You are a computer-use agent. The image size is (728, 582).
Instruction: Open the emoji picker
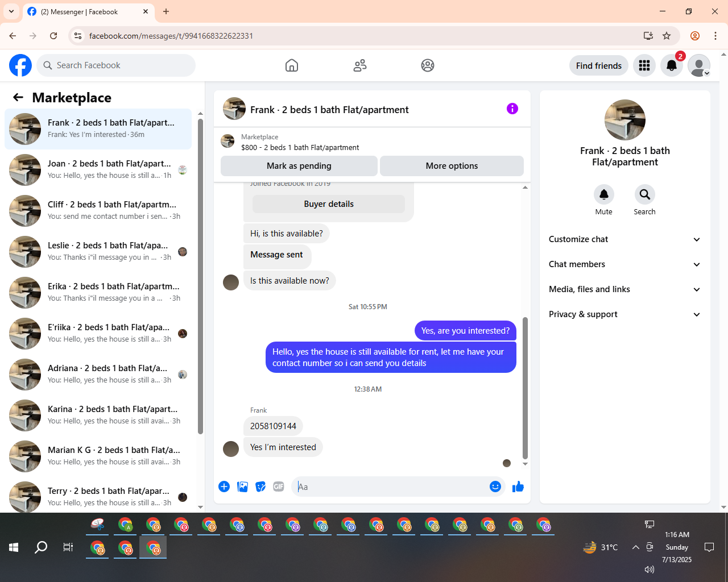495,487
